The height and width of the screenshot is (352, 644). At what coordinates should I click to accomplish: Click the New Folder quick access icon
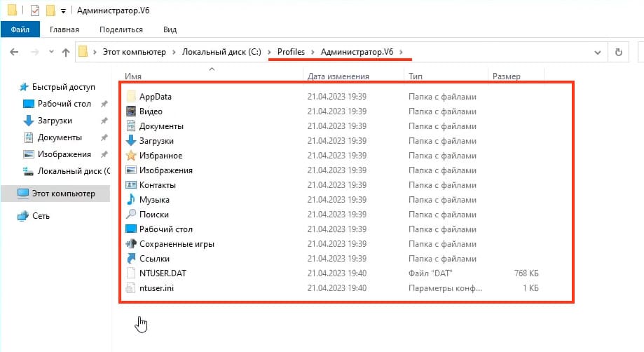(50, 11)
